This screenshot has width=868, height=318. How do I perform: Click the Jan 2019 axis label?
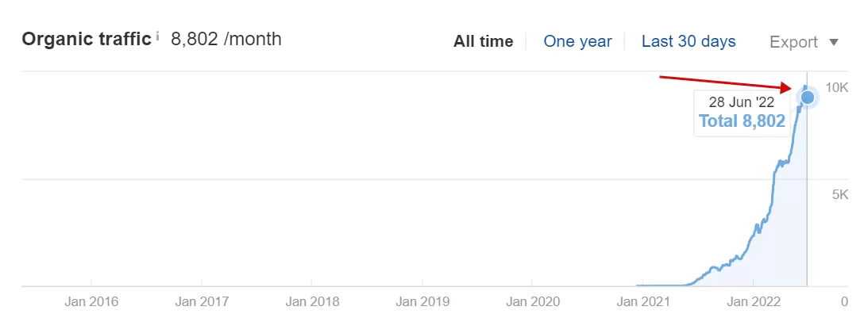point(422,301)
